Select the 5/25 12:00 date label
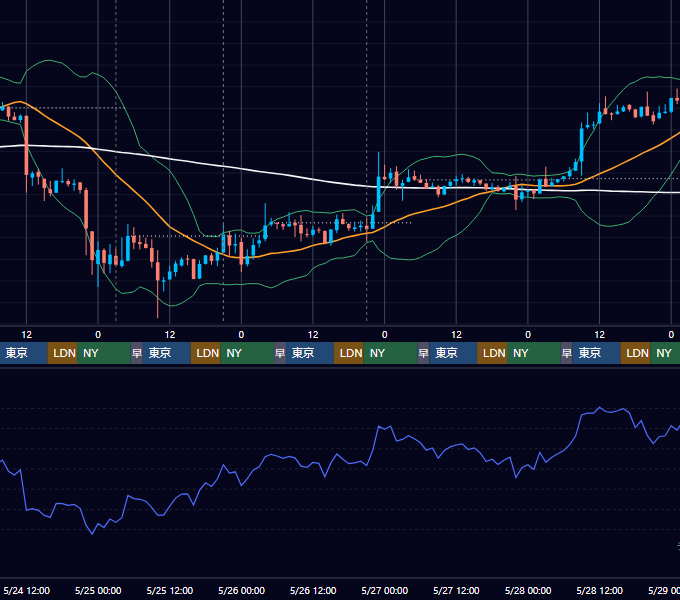680x600 pixels. tap(170, 590)
